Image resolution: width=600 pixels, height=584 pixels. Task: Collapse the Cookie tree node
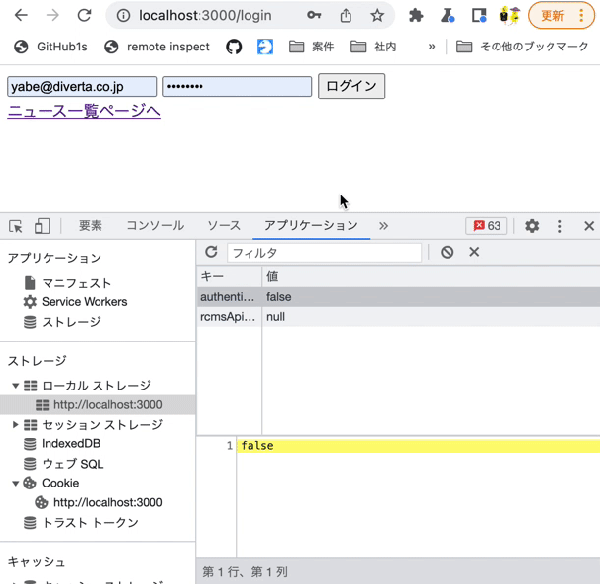(15, 483)
